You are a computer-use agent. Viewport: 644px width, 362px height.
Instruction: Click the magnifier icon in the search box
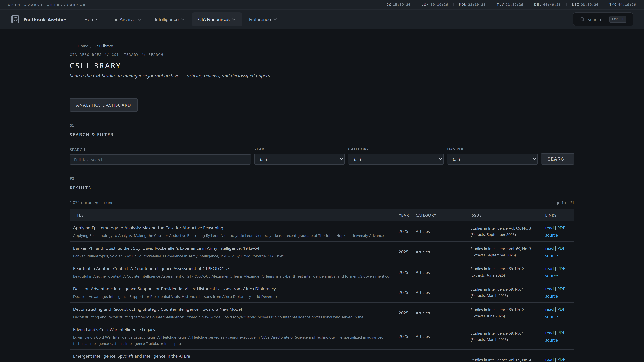pyautogui.click(x=582, y=19)
